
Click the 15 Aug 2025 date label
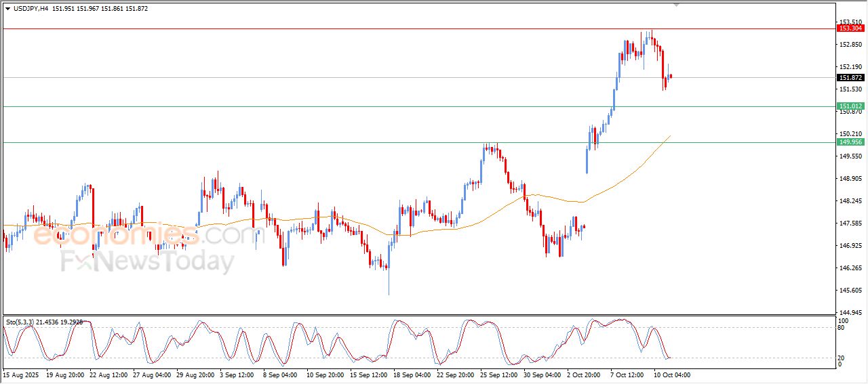tap(20, 374)
